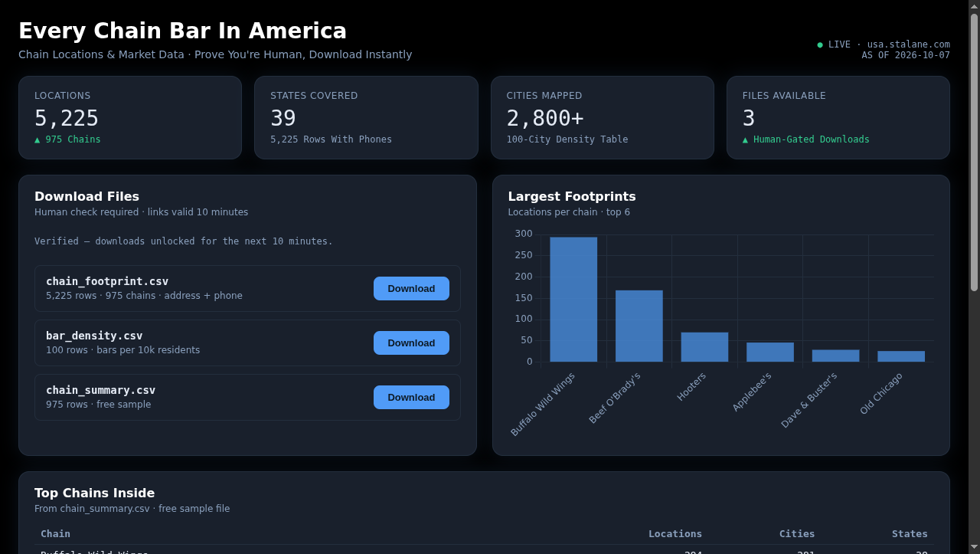
Task: Click the 'Top Chains Inside' heading
Action: 94,493
